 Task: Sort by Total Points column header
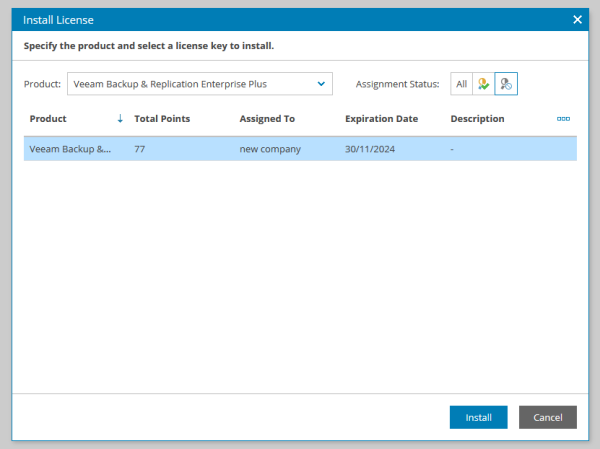click(162, 119)
